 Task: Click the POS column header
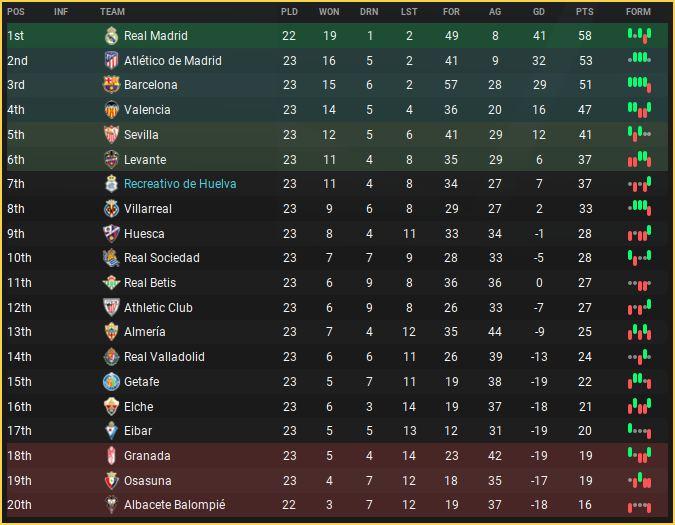[15, 11]
